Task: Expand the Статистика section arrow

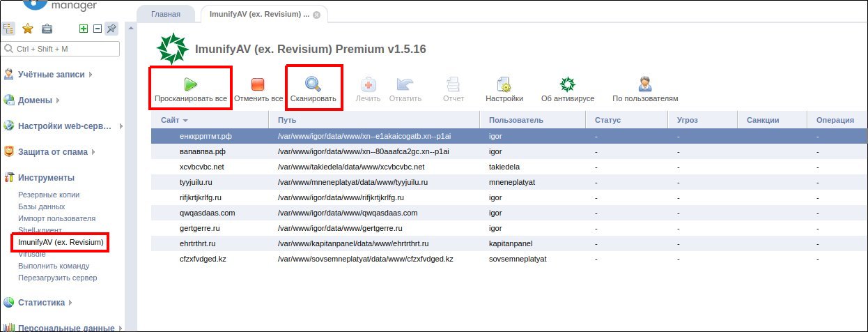Action: (71, 303)
